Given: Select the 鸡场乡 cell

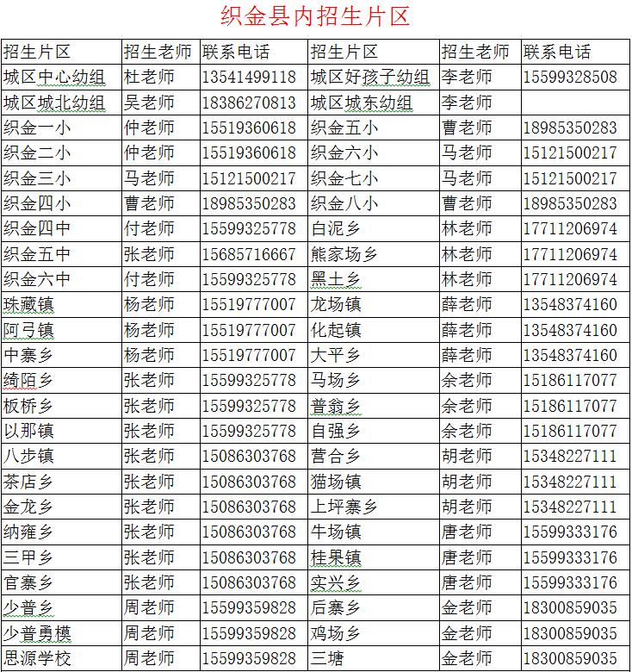Looking at the screenshot, I should (374, 633).
